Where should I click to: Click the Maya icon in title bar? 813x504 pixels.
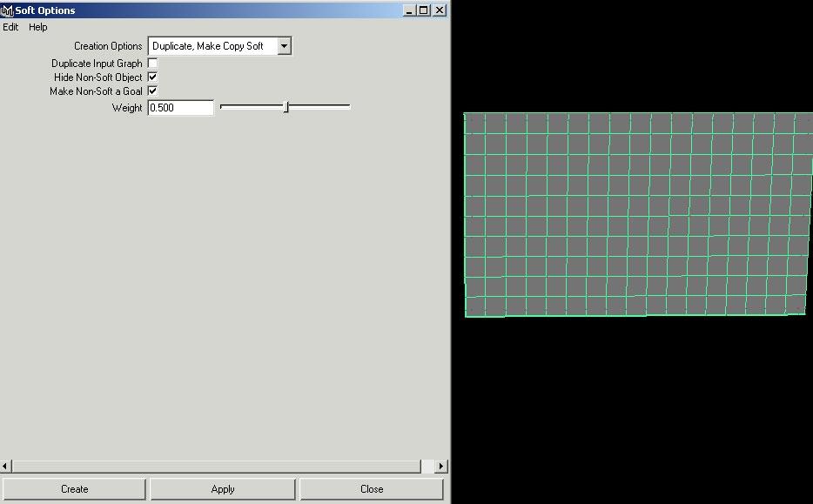pyautogui.click(x=7, y=10)
